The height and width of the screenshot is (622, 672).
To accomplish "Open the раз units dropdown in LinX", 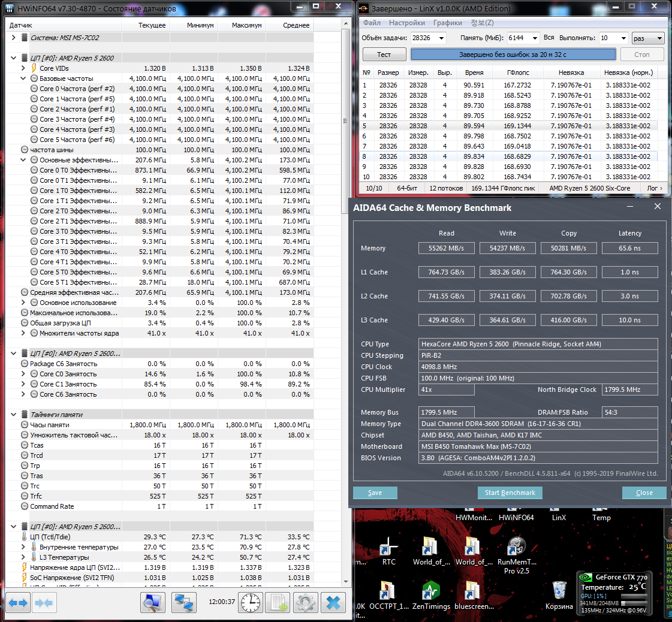I will pos(648,38).
